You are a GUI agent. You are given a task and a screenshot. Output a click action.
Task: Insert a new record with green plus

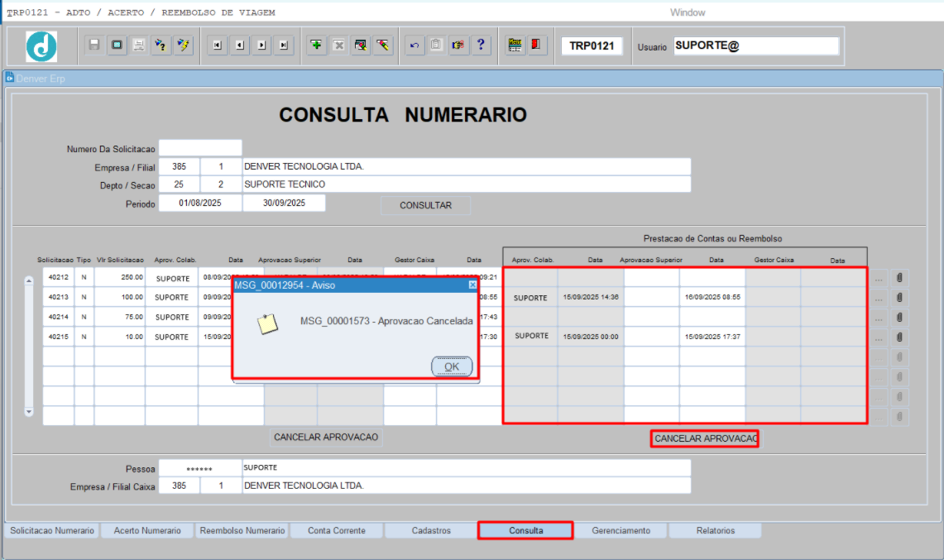[316, 45]
